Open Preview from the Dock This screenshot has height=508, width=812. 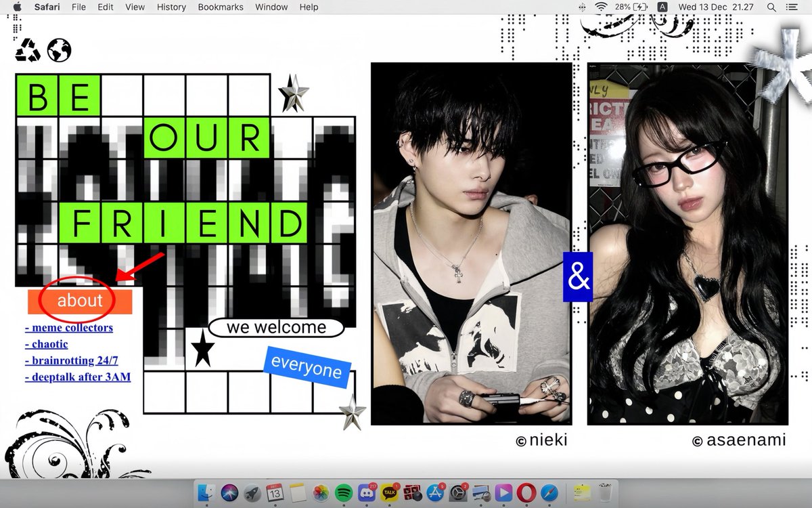click(482, 492)
